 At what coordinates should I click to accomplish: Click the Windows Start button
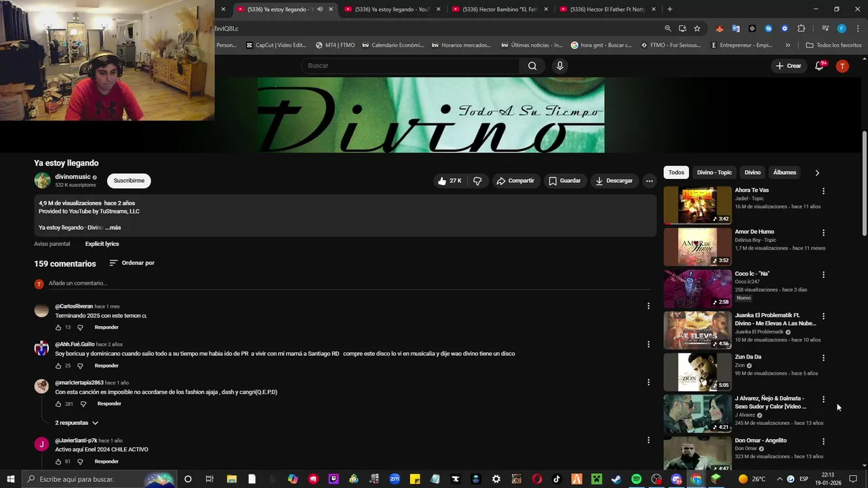[11, 479]
